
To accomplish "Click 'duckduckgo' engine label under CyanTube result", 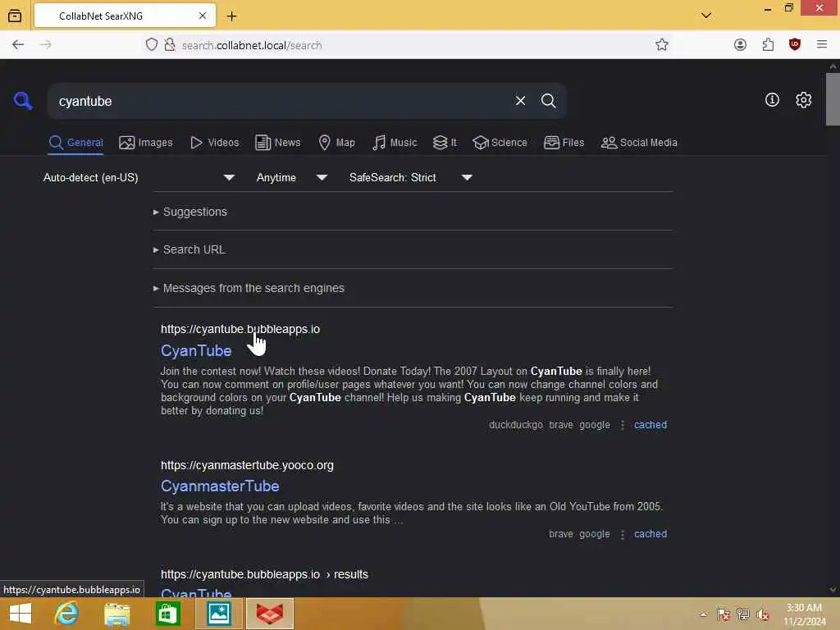I will 515,425.
